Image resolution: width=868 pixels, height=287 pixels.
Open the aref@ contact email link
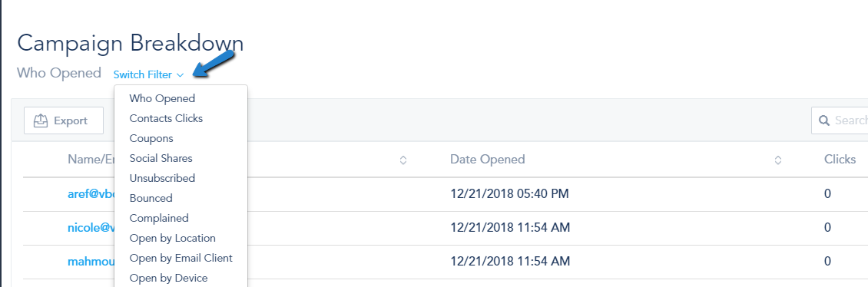[x=91, y=193]
